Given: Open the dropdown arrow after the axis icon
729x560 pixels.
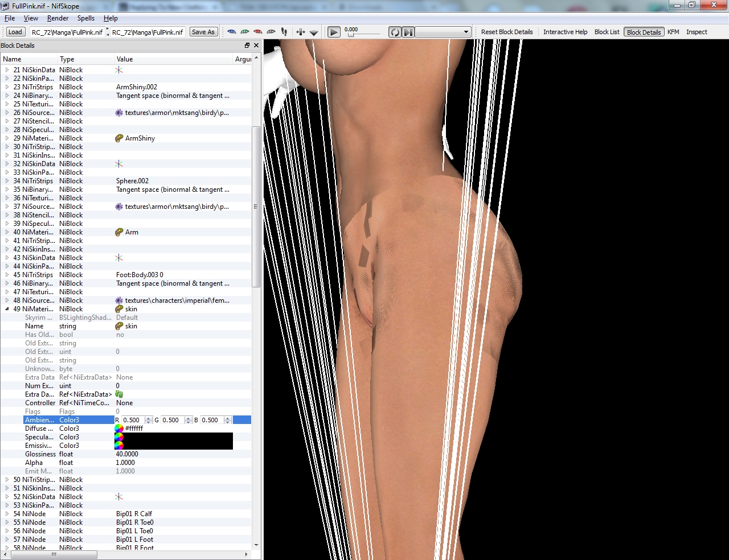Looking at the screenshot, I should [314, 32].
